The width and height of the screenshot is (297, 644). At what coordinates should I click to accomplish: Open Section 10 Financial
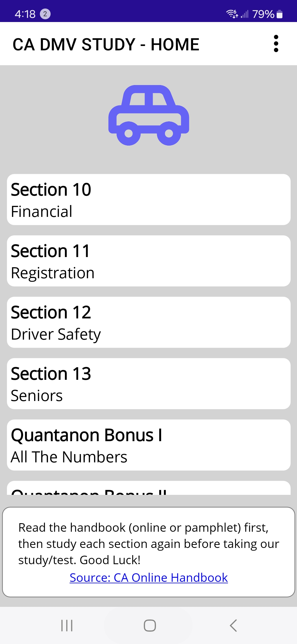pyautogui.click(x=149, y=200)
